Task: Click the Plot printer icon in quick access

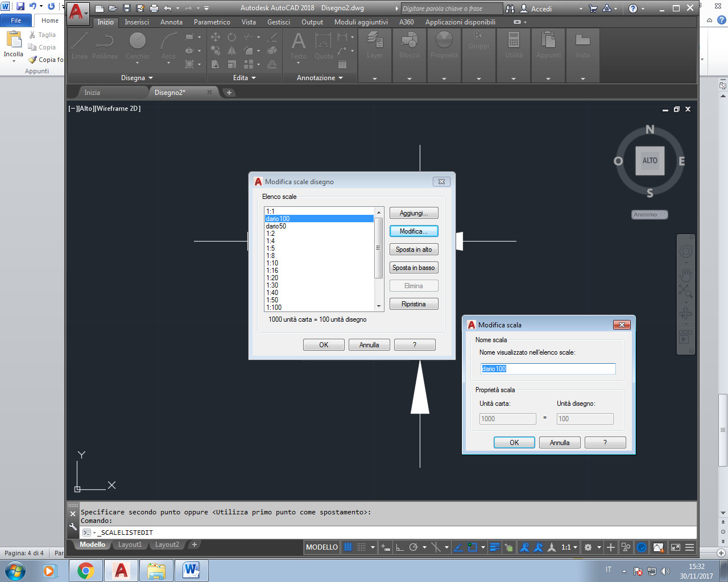Action: [154, 9]
